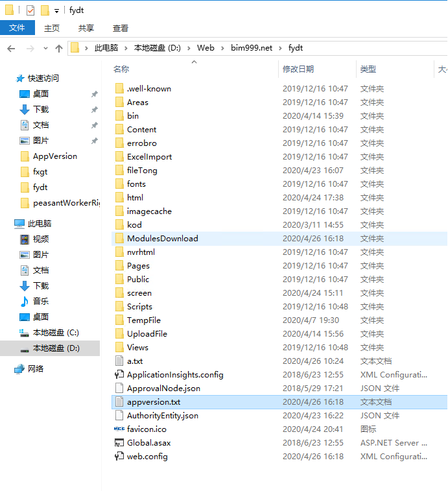This screenshot has height=491, width=448.
Task: Select 快速访问 in the navigation pane
Action: pyautogui.click(x=43, y=78)
